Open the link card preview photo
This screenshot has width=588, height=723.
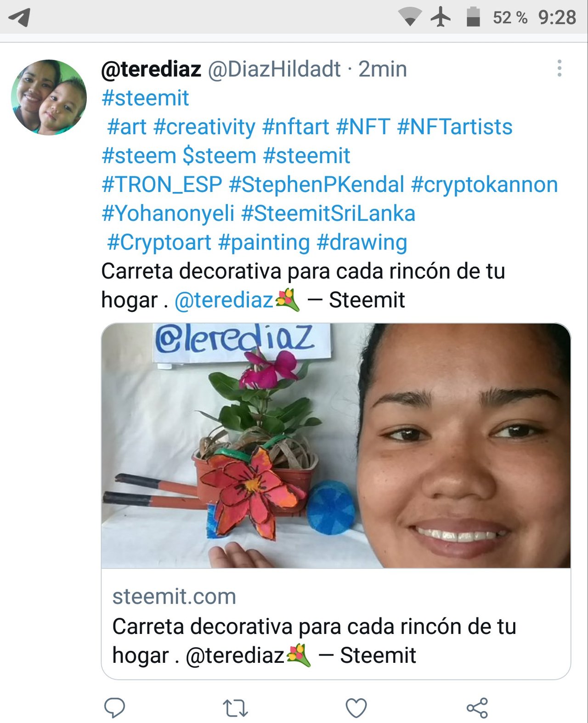(336, 446)
